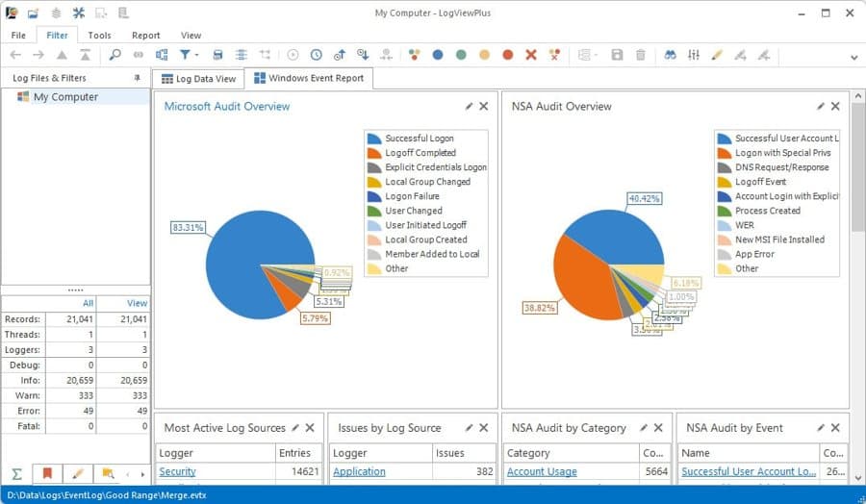Open the Application logger link
Screen dimensions: 866x504
click(x=359, y=471)
